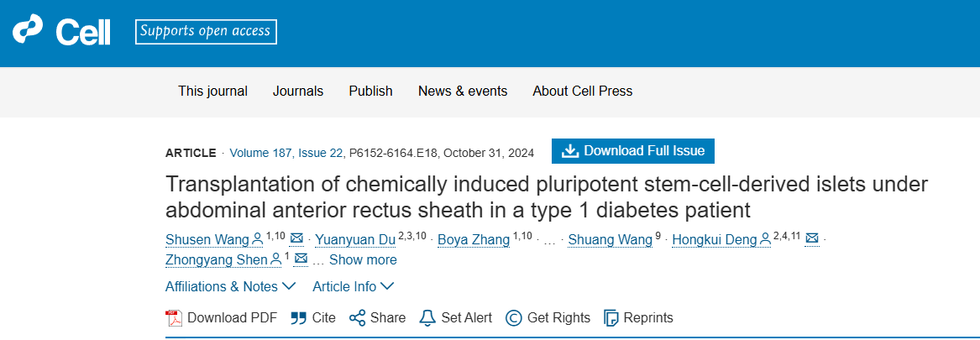Image resolution: width=980 pixels, height=340 pixels.
Task: Open the This journal menu
Action: pos(212,92)
